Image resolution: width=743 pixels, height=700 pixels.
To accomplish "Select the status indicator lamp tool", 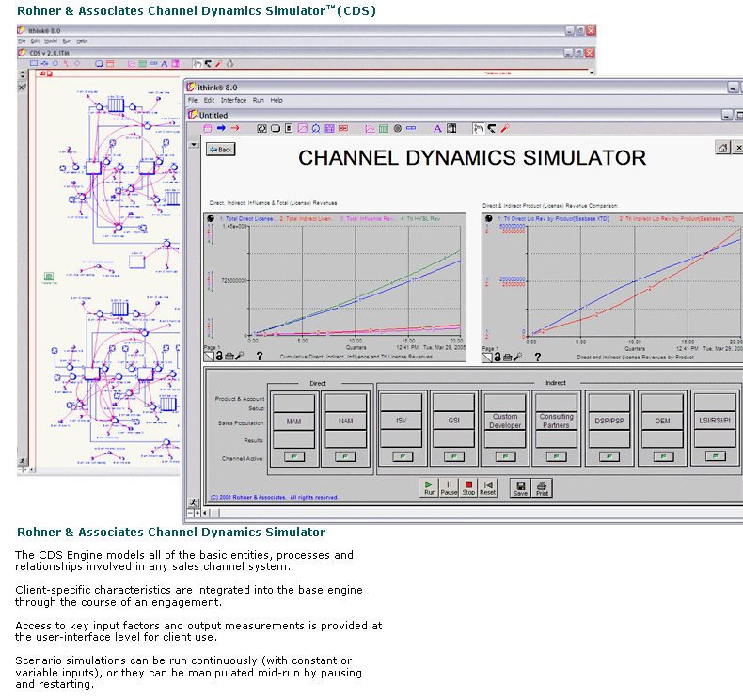I will coord(398,129).
